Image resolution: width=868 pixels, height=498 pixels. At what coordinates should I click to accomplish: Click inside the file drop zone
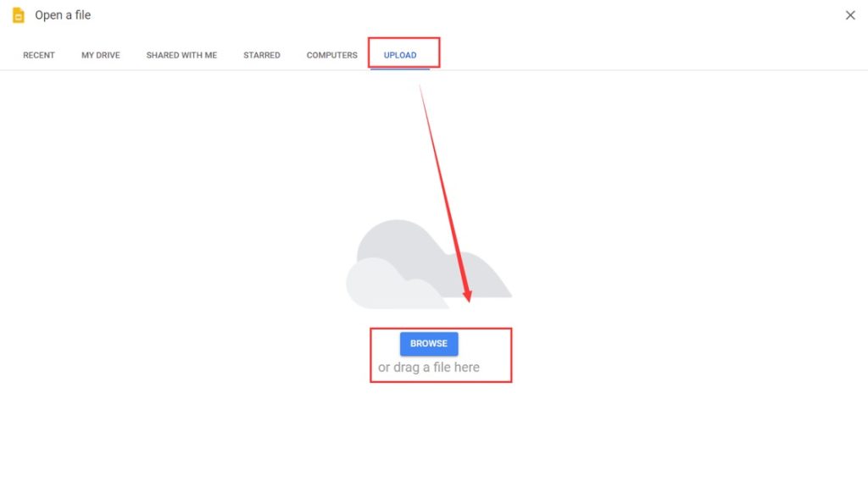pos(441,356)
